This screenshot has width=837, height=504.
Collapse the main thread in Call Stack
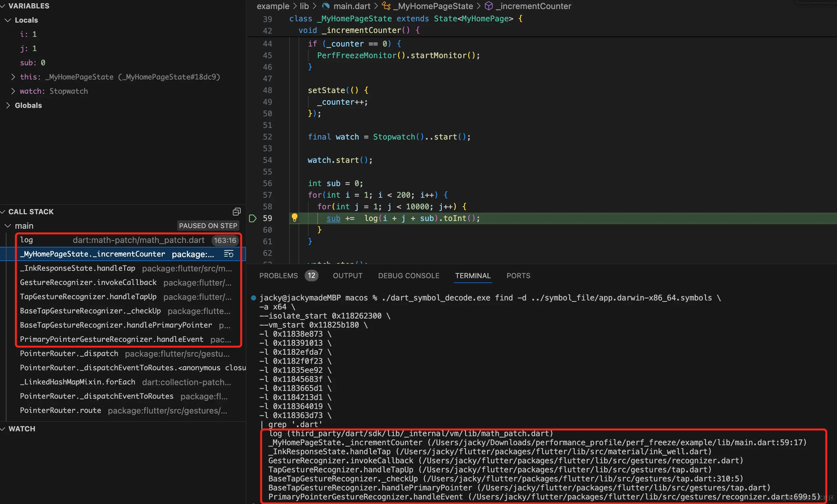tap(8, 226)
